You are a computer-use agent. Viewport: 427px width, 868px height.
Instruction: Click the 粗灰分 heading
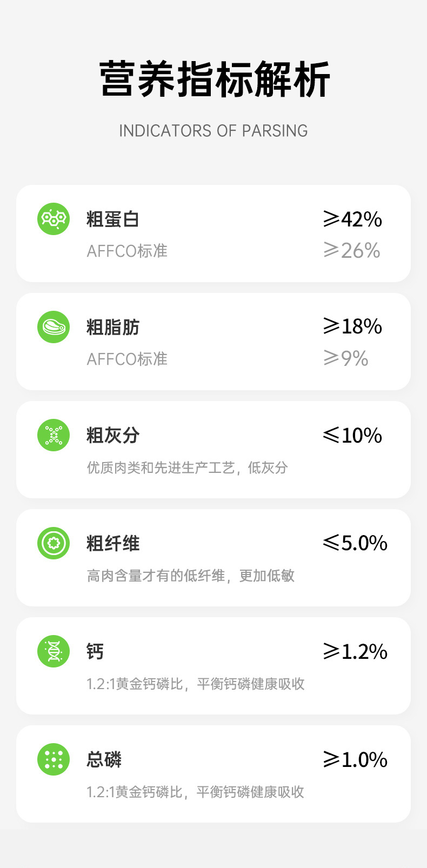click(x=113, y=435)
